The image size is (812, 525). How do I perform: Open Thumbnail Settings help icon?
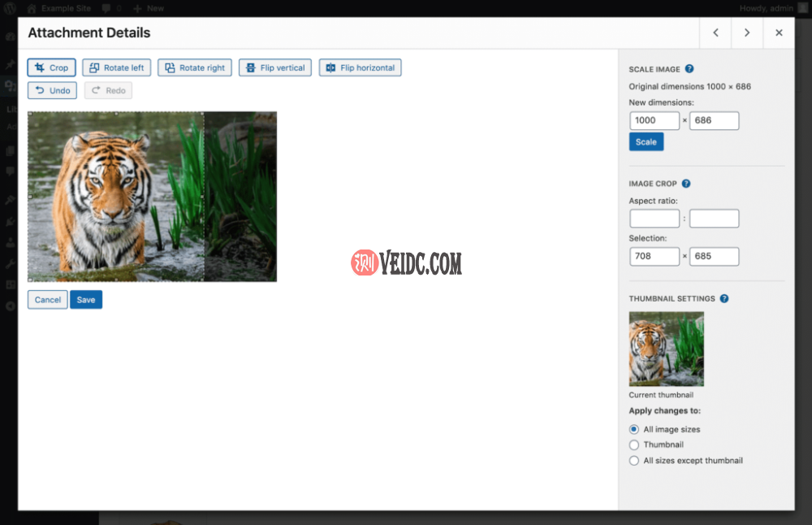(x=724, y=298)
